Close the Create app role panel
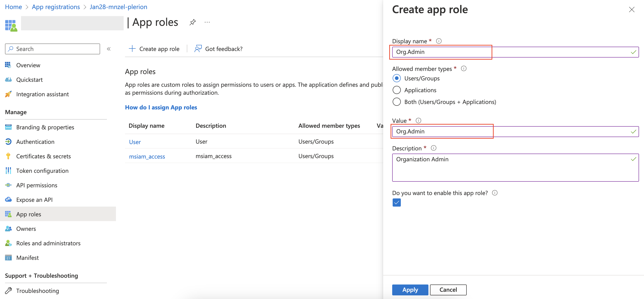Image resolution: width=644 pixels, height=299 pixels. click(x=632, y=10)
